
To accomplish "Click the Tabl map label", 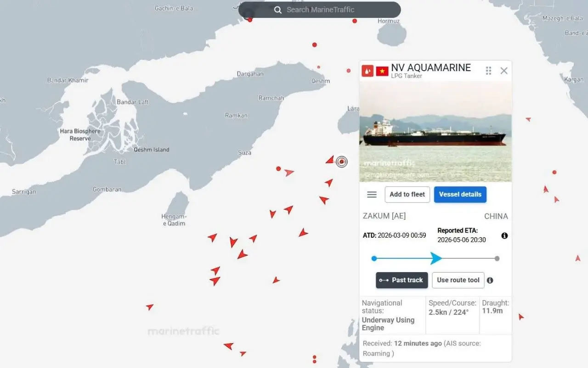I will tap(119, 162).
